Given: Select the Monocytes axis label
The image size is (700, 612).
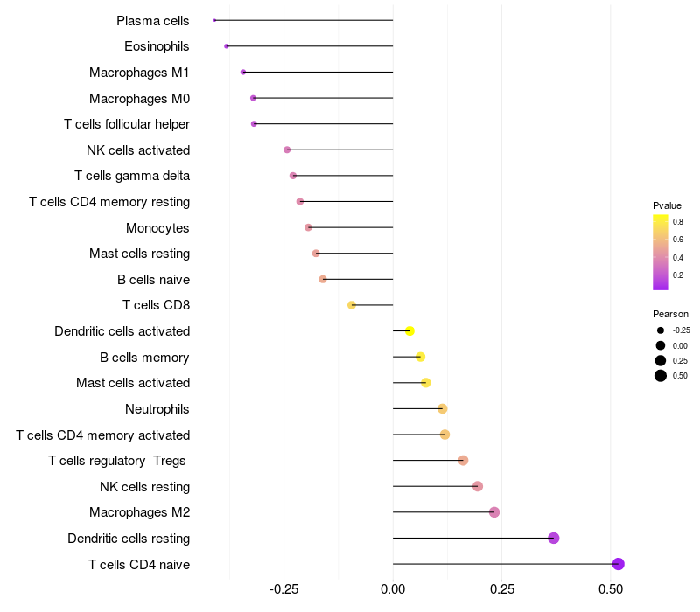Looking at the screenshot, I should point(157,228).
